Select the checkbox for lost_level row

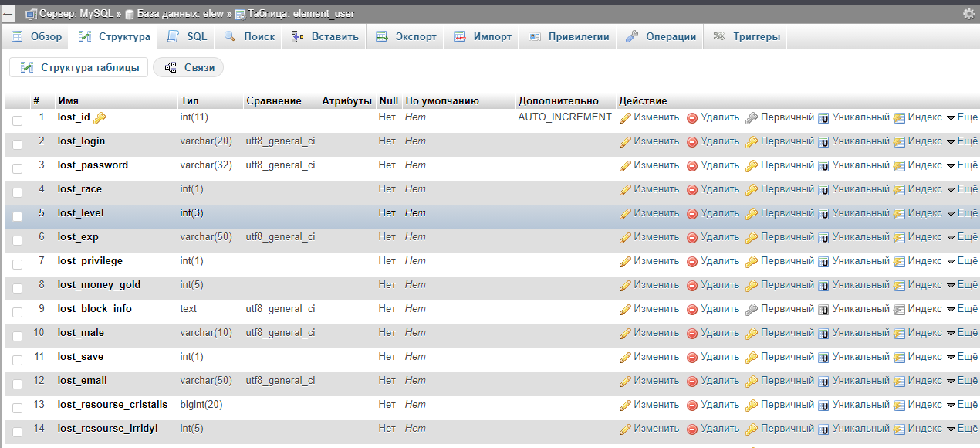17,216
